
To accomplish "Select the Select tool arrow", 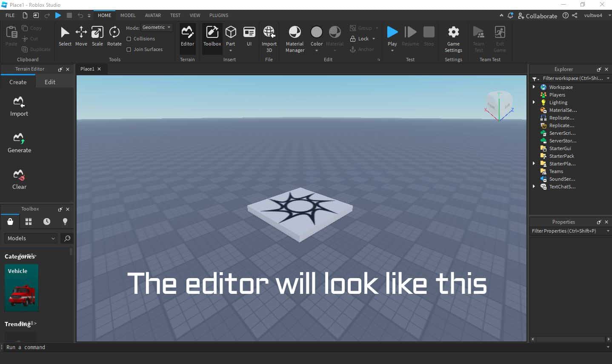I will (65, 36).
